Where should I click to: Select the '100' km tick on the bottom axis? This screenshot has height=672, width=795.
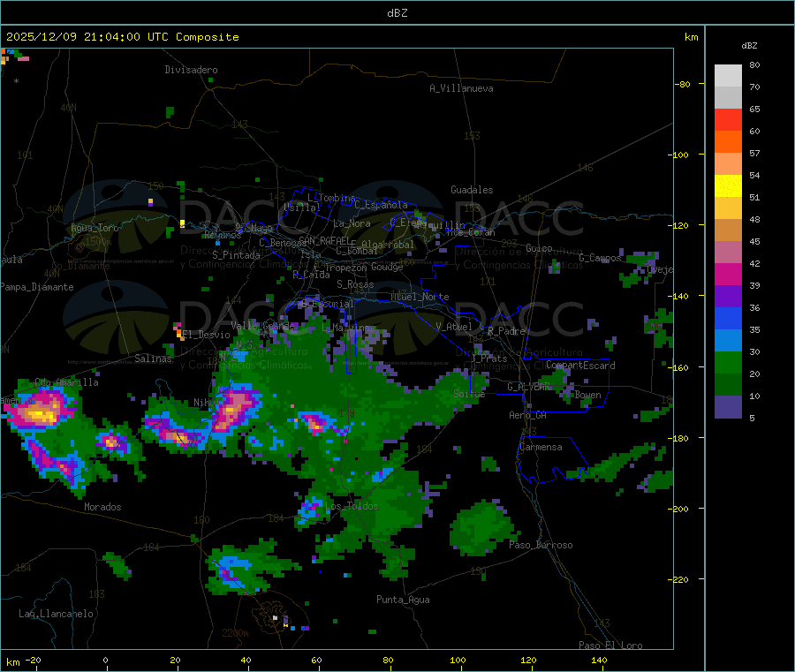click(458, 660)
